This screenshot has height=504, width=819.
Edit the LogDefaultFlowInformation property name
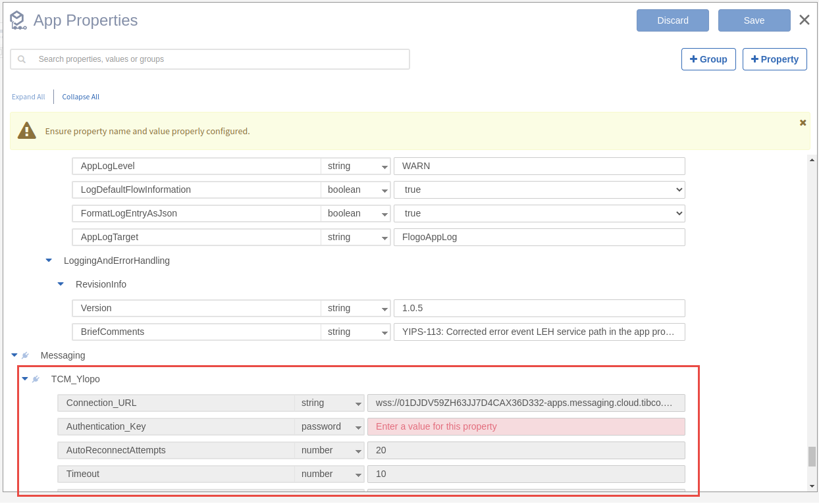coord(196,189)
